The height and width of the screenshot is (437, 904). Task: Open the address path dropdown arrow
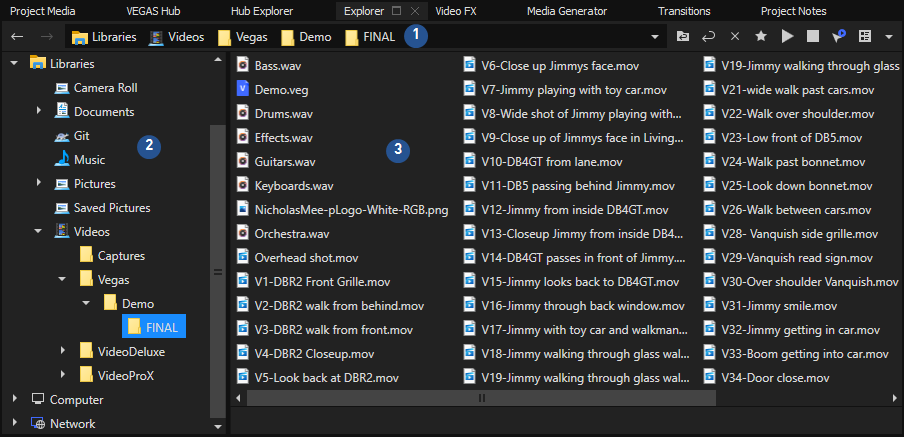coord(655,37)
